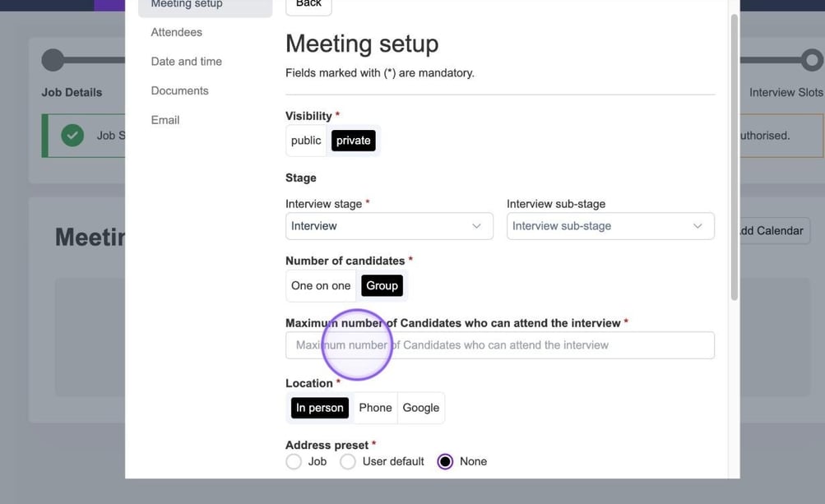The width and height of the screenshot is (825, 504).
Task: Click the maximum number of candidates field
Action: pyautogui.click(x=499, y=345)
